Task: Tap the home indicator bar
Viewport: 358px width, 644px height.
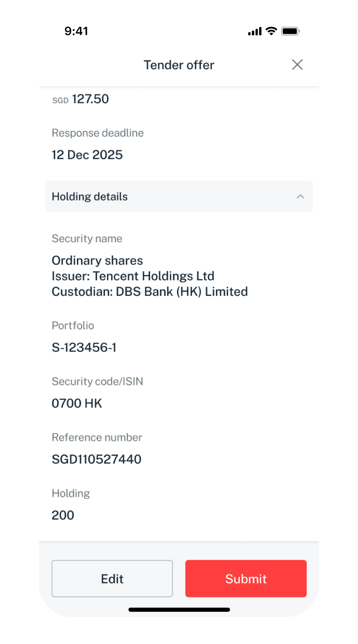Action: tap(179, 610)
